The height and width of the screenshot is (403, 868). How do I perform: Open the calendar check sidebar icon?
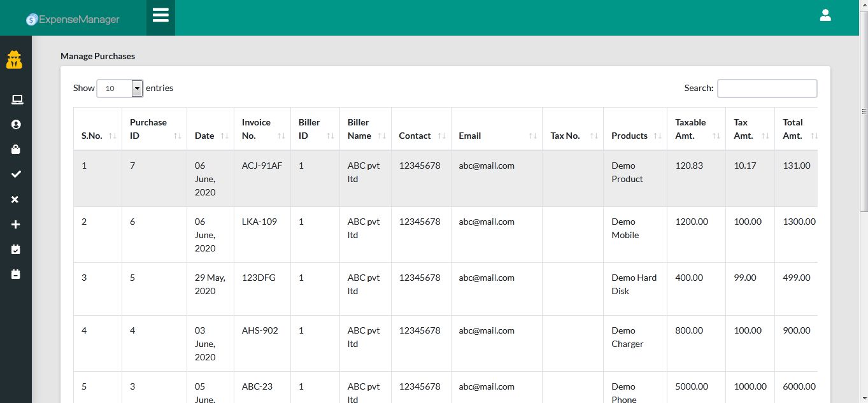click(x=16, y=250)
